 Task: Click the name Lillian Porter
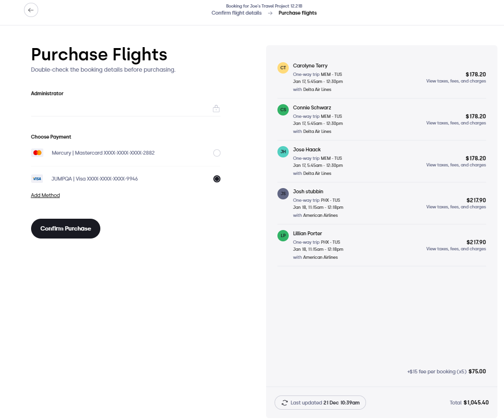[307, 233]
